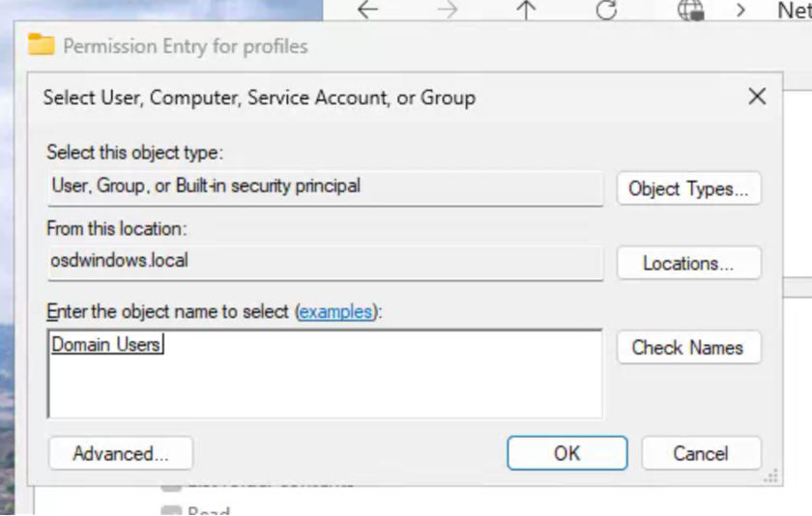Viewport: 812px width, 516px height.
Task: Expand the breadcrumb chevron before Net
Action: pyautogui.click(x=741, y=10)
